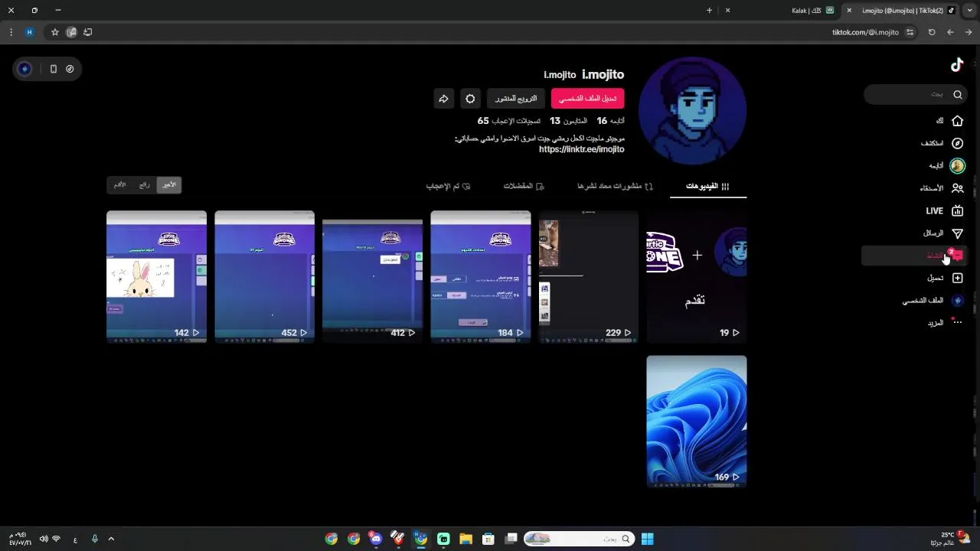Image resolution: width=980 pixels, height=551 pixels.
Task: Open the video with 19 views
Action: pyautogui.click(x=697, y=277)
